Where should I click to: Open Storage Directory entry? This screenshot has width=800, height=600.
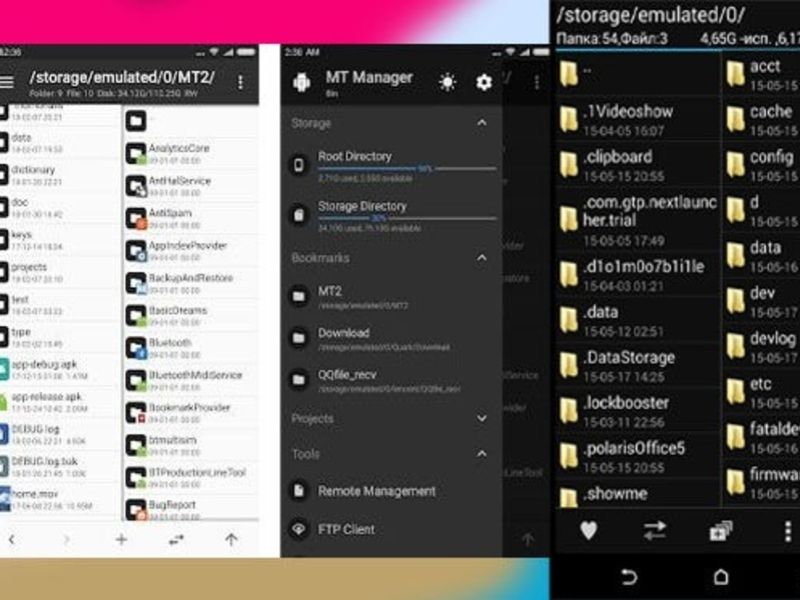392,216
